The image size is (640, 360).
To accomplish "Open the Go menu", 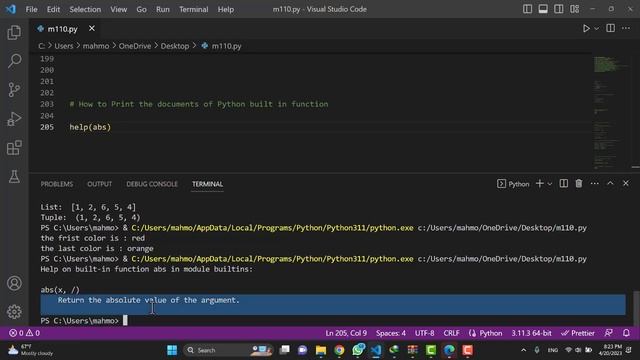I will tap(141, 9).
